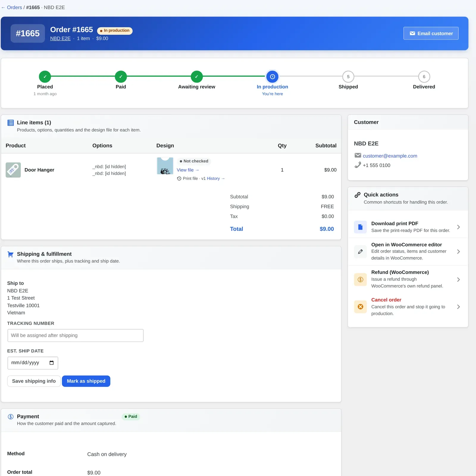Click the Quick actions link icon

(358, 195)
